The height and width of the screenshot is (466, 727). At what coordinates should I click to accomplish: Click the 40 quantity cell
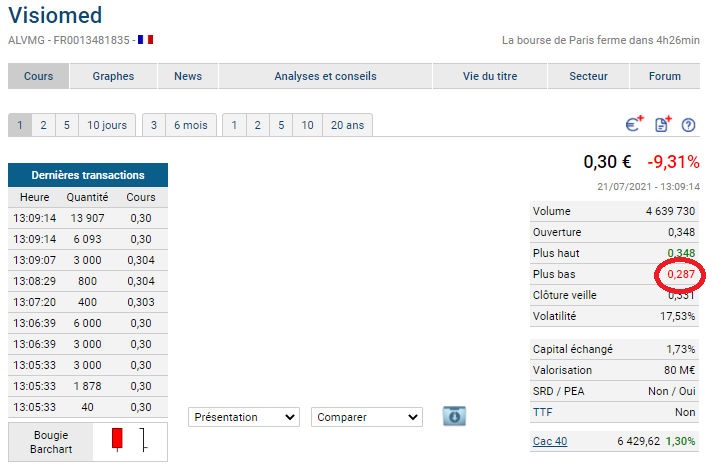point(88,407)
